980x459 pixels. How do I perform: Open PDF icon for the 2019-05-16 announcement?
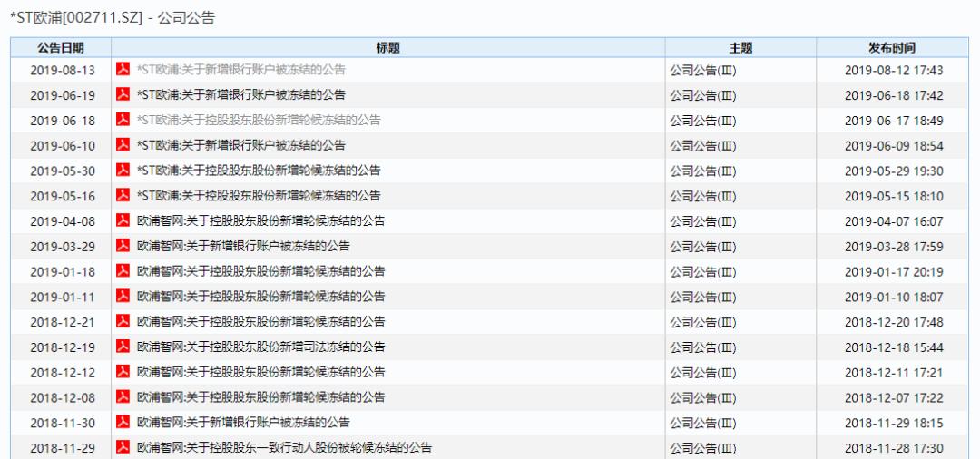pos(123,196)
